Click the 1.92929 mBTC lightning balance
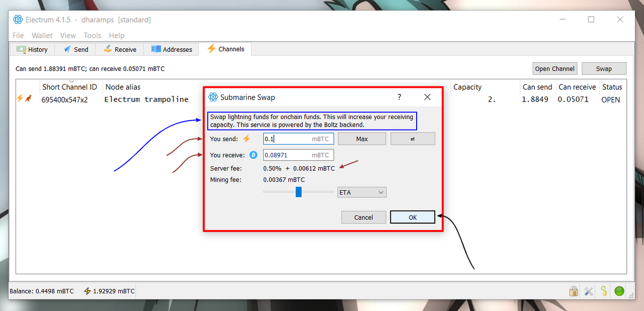The height and width of the screenshot is (311, 644). tap(114, 291)
